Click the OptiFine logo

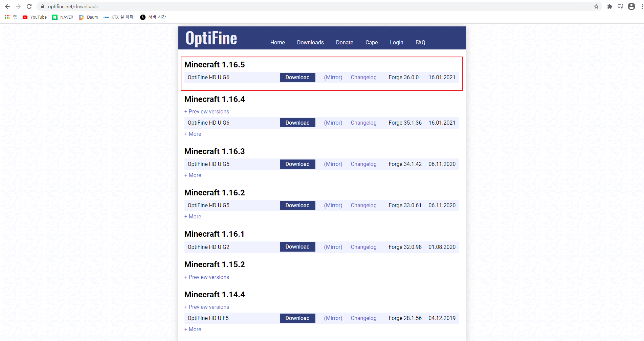[x=211, y=38]
